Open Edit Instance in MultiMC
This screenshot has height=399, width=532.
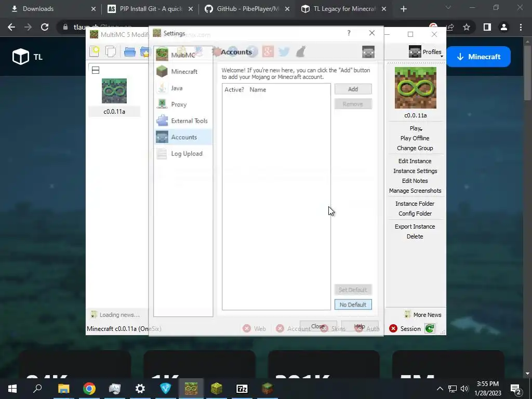click(x=415, y=161)
